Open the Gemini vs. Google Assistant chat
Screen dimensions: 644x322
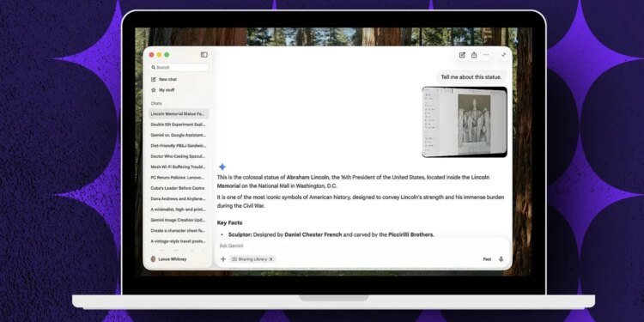179,135
